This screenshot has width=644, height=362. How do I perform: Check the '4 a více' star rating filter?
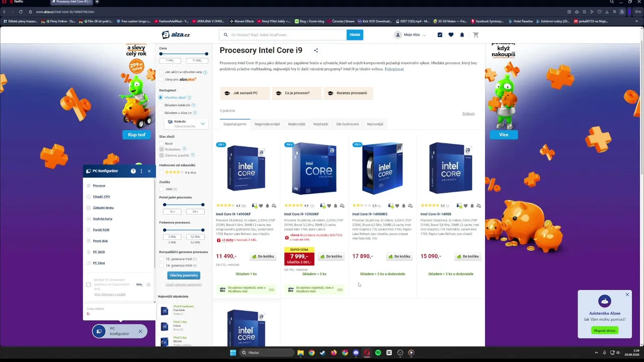coord(162,172)
